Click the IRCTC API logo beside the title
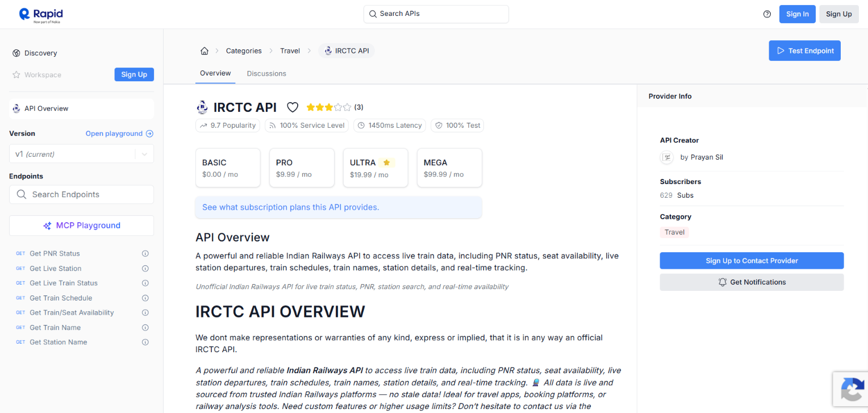 point(202,107)
